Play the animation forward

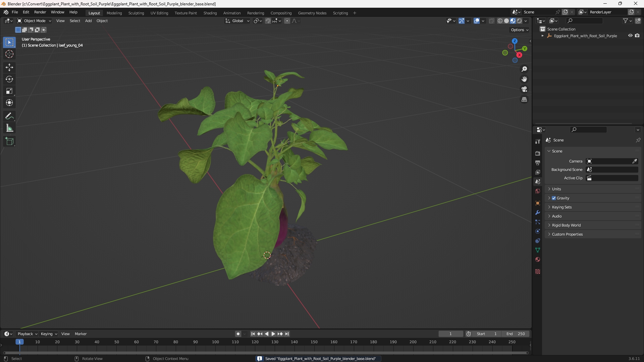coord(273,334)
